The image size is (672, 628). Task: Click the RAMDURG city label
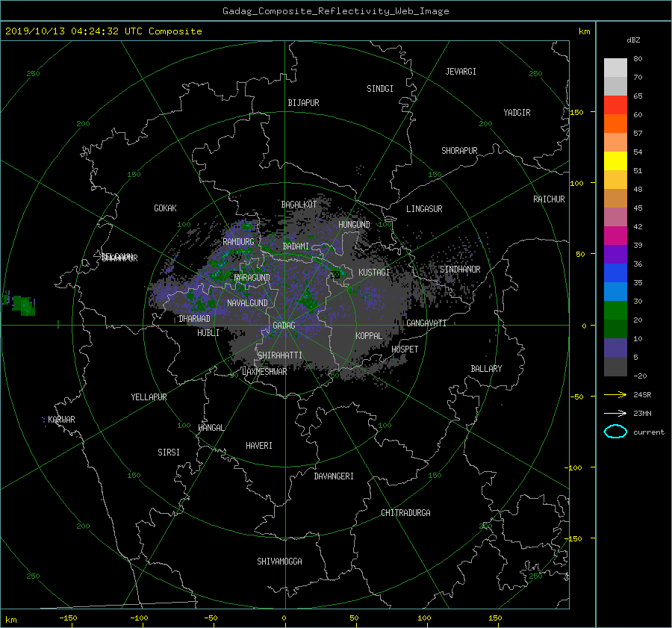click(x=238, y=242)
